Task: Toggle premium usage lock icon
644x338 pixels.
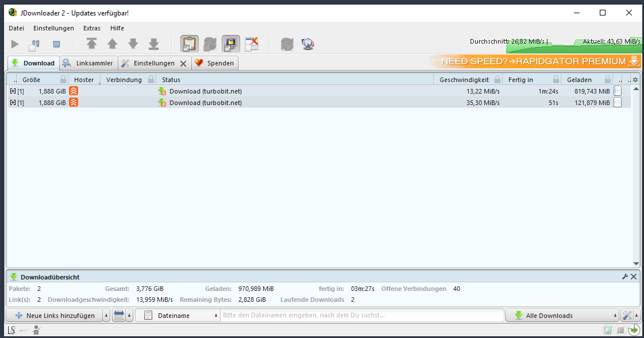Action: pos(231,44)
